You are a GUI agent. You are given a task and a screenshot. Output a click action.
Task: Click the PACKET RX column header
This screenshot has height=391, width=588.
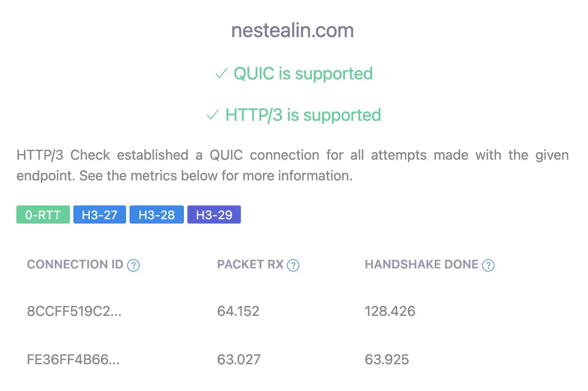pos(250,264)
